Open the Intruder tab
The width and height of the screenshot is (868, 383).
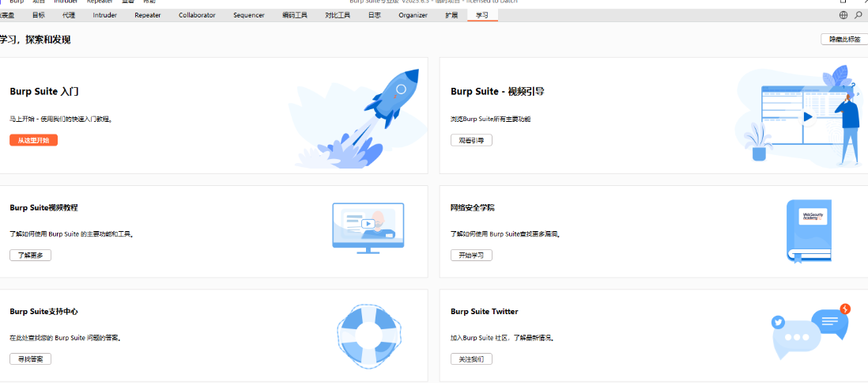pyautogui.click(x=105, y=15)
